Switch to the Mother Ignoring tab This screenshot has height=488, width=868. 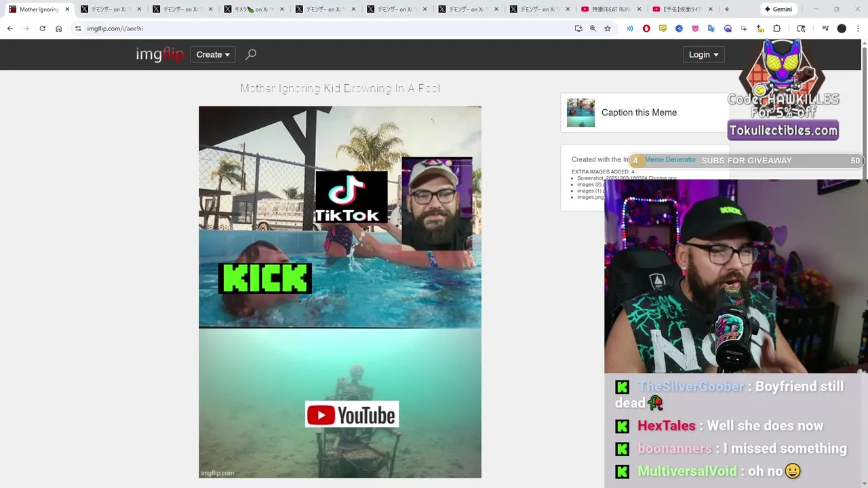click(39, 9)
